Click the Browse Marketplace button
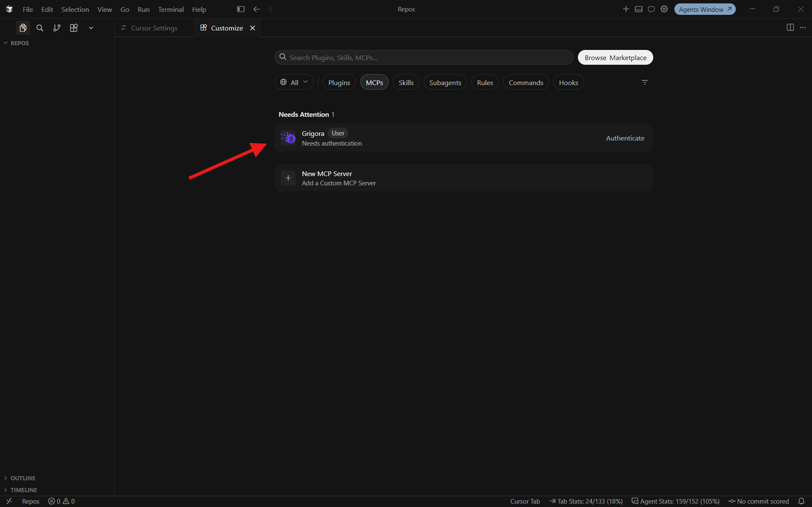Image resolution: width=812 pixels, height=507 pixels. (615, 57)
